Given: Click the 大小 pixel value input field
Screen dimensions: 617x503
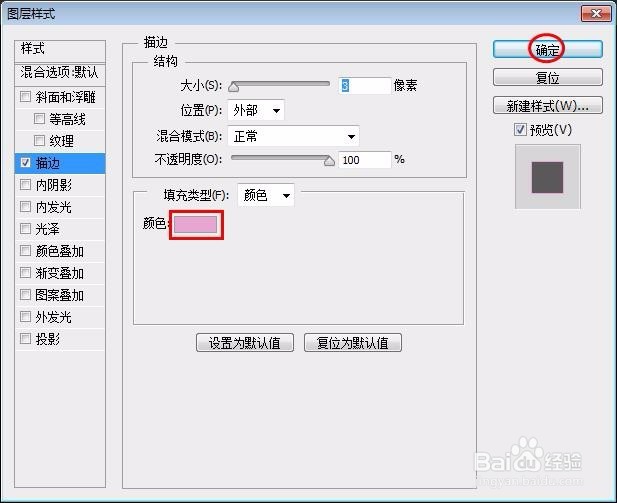Looking at the screenshot, I should 365,85.
